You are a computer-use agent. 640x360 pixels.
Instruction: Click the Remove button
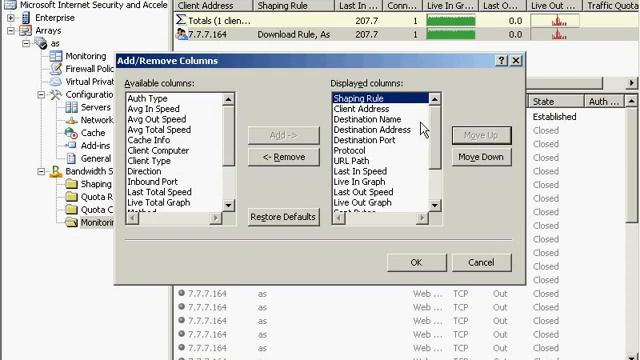click(284, 157)
